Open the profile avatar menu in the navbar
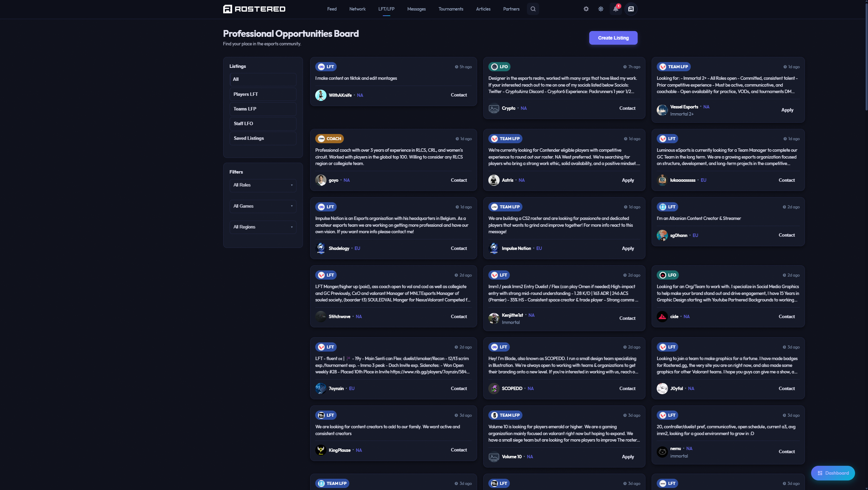The width and height of the screenshot is (868, 490). (631, 9)
